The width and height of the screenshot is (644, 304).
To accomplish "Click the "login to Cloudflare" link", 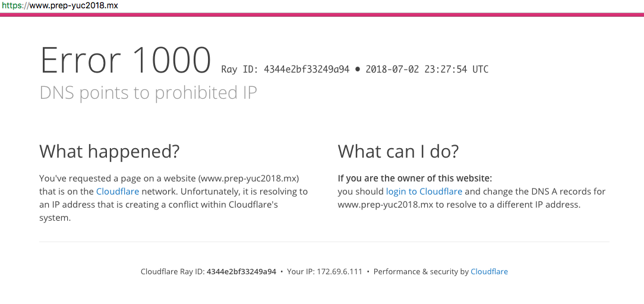I will click(424, 192).
